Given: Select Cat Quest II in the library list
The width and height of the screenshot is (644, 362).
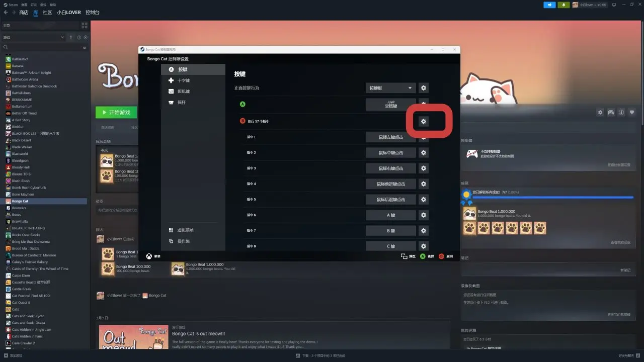Looking at the screenshot, I should pyautogui.click(x=21, y=303).
